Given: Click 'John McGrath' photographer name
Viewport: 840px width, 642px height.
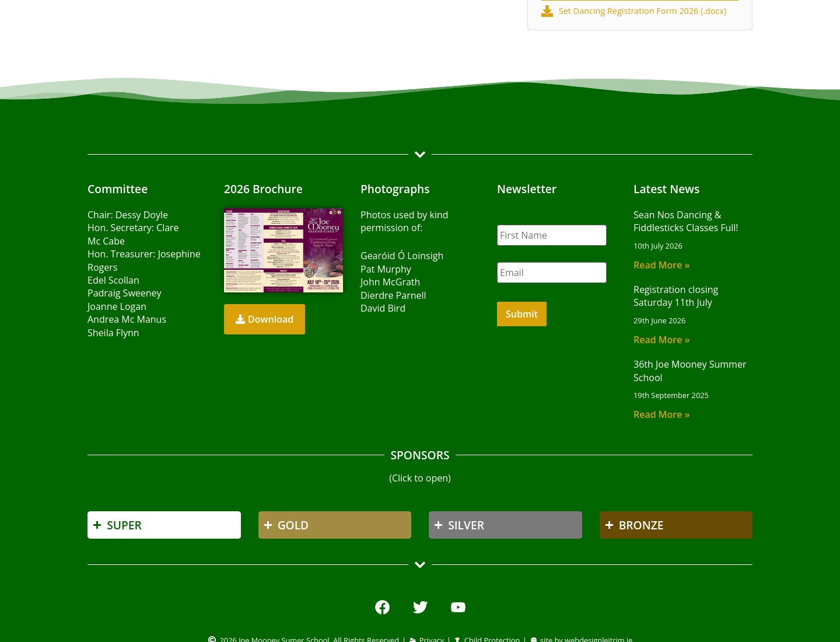Looking at the screenshot, I should (390, 282).
